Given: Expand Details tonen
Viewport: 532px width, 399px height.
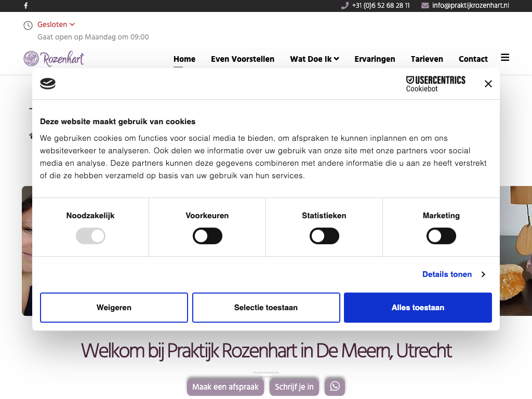Looking at the screenshot, I should click(x=454, y=274).
